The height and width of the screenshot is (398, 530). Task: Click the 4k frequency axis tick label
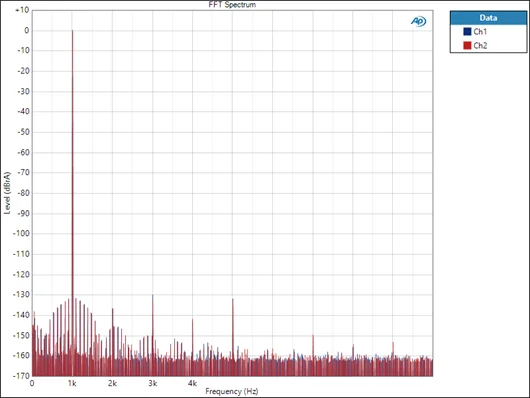(x=193, y=383)
